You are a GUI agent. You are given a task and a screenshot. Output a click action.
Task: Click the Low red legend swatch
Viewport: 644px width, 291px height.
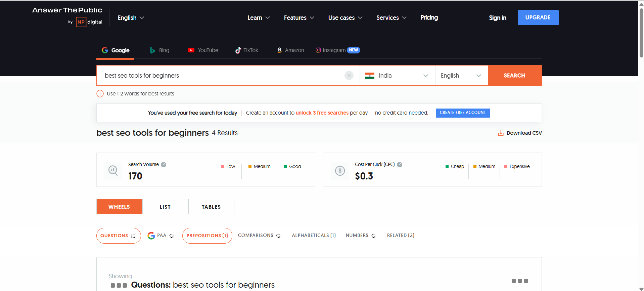point(223,166)
